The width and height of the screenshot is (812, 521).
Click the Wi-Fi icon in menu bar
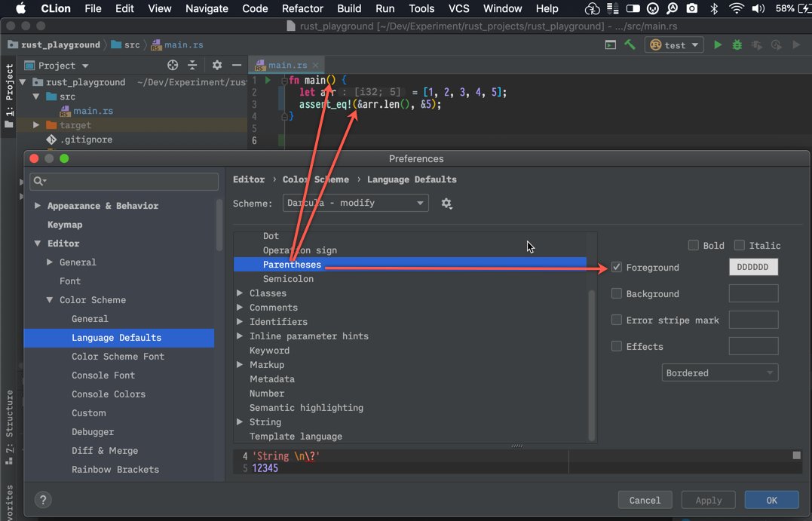pyautogui.click(x=736, y=8)
